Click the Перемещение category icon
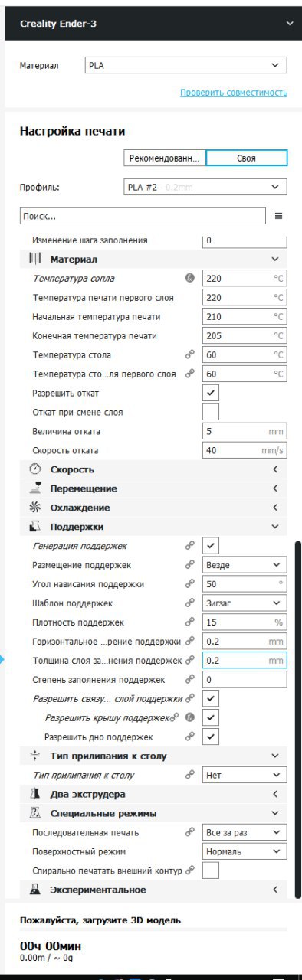Image resolution: width=302 pixels, height=980 pixels. pyautogui.click(x=35, y=488)
